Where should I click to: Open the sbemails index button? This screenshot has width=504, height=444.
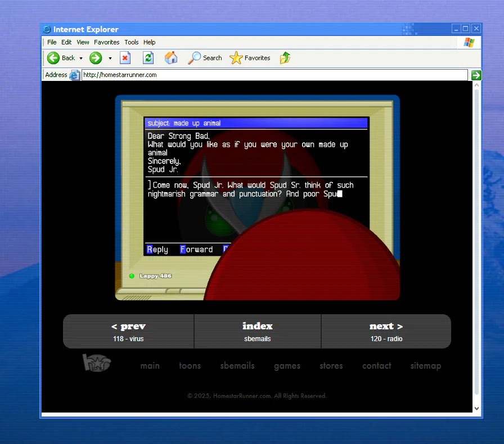coord(258,331)
